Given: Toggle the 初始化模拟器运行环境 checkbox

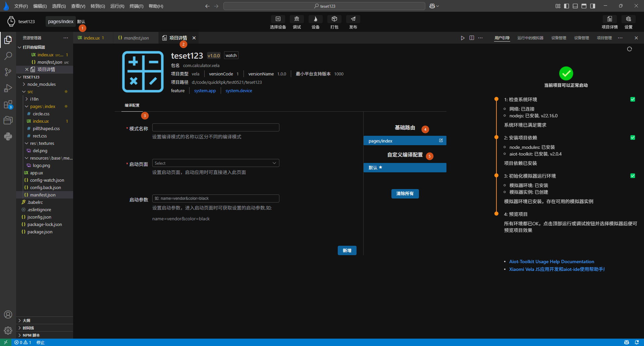Looking at the screenshot, I should 633,176.
